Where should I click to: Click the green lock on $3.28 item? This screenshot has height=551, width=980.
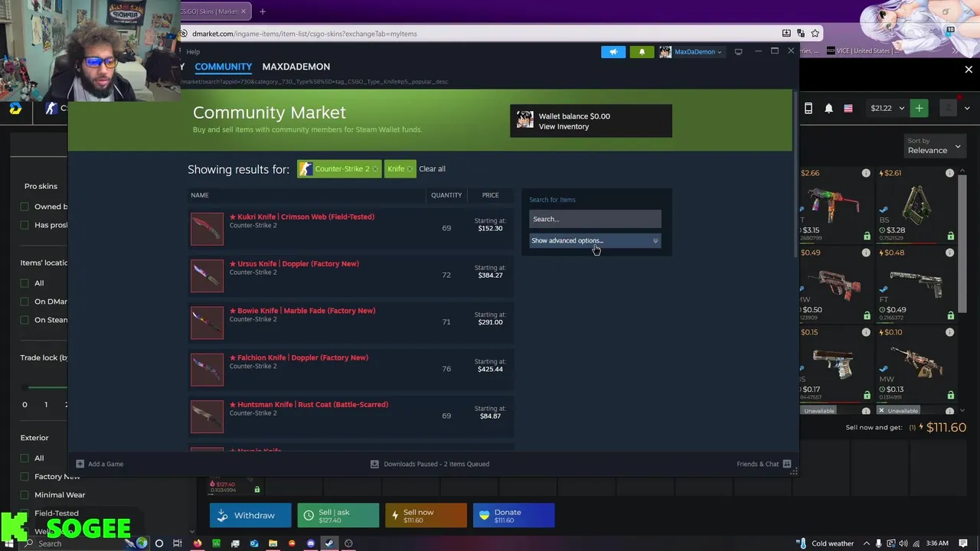(x=950, y=236)
